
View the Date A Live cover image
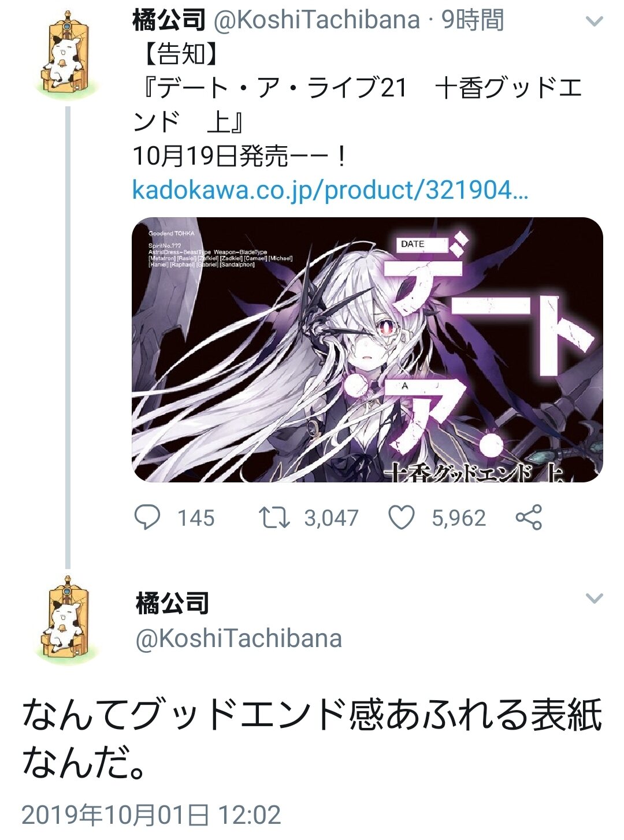tap(367, 350)
